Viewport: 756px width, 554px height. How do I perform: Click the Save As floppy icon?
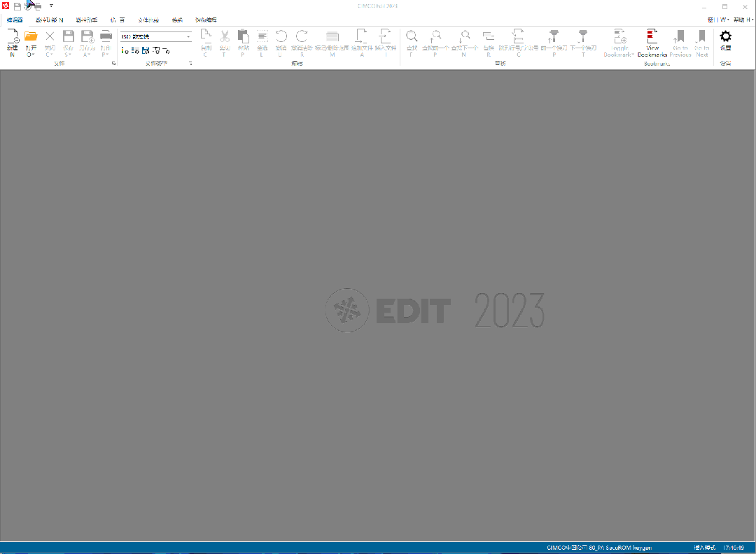click(87, 36)
